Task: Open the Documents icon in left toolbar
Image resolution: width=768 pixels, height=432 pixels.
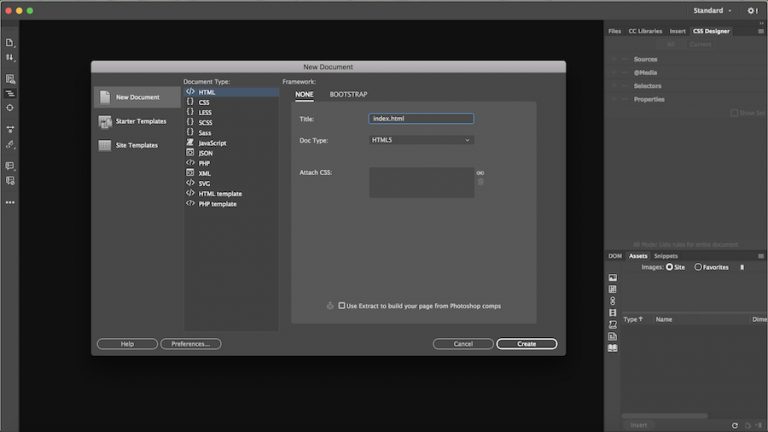Action: point(9,43)
